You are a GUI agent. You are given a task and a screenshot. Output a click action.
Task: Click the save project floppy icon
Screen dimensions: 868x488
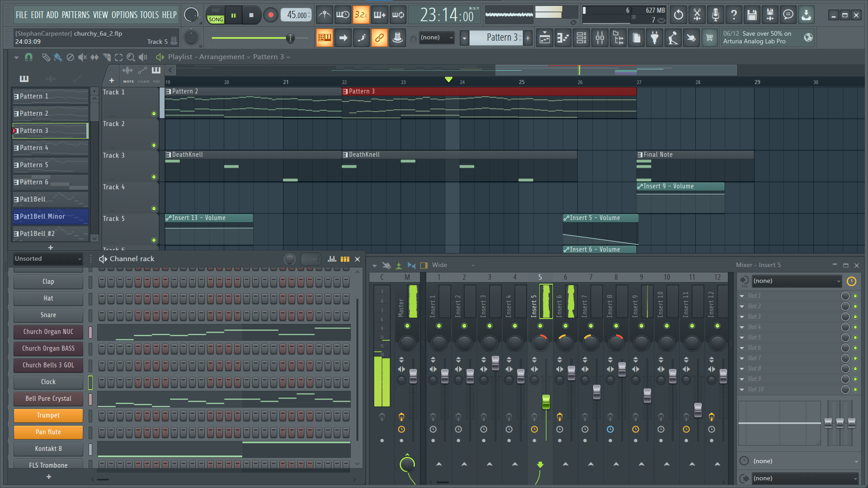click(752, 15)
